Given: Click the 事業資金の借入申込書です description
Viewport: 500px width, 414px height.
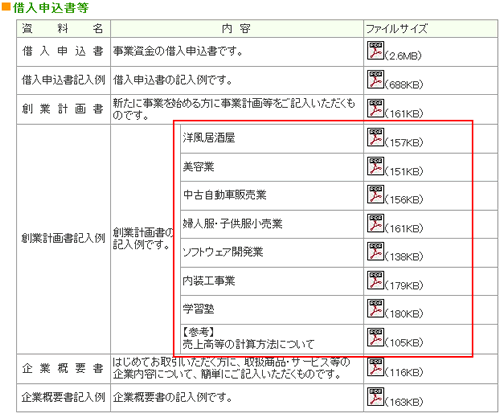Looking at the screenshot, I should pos(178,51).
